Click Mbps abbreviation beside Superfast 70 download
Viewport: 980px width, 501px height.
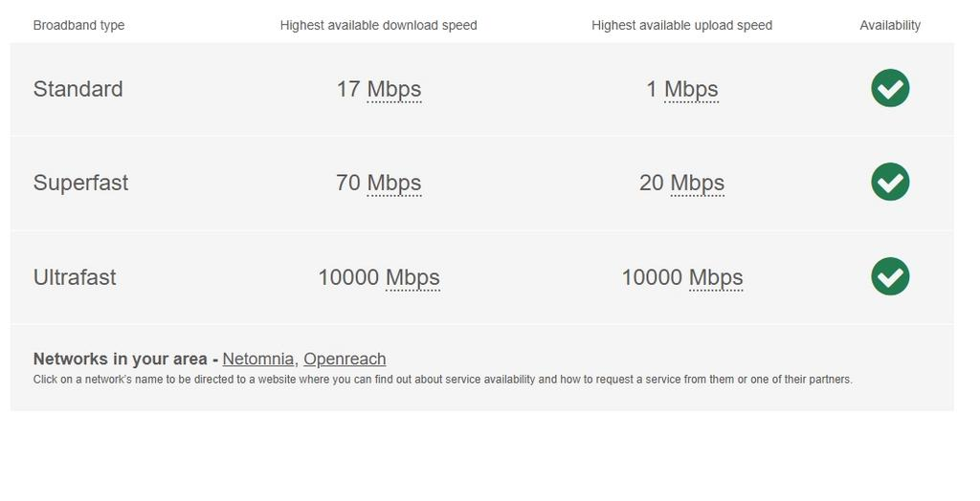[x=394, y=183]
